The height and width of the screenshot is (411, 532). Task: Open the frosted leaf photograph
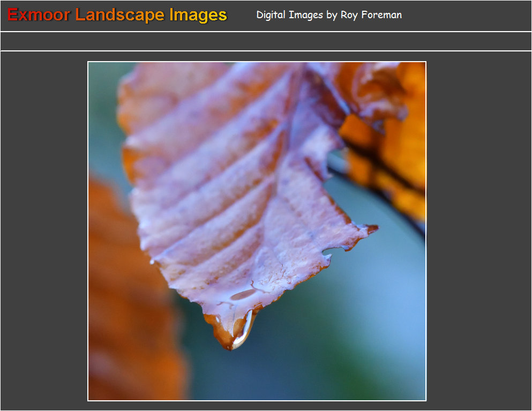point(257,231)
